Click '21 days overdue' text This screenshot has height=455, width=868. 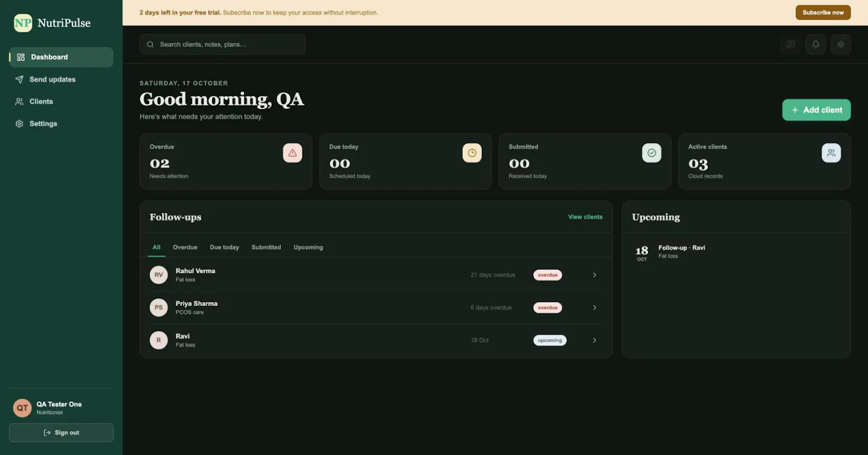coord(493,275)
